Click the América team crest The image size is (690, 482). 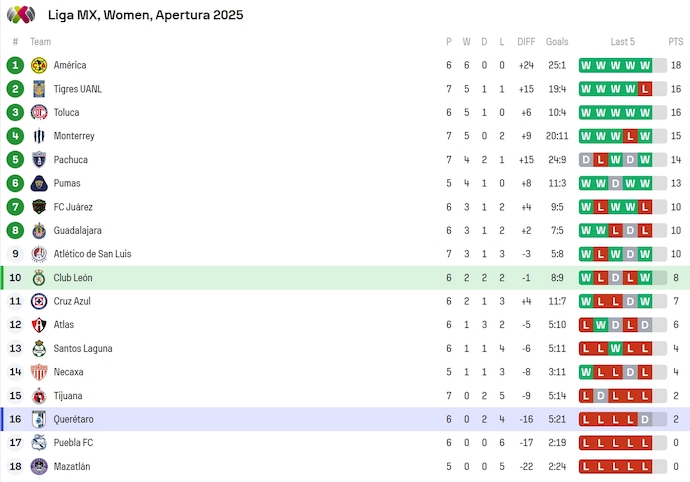[x=39, y=65]
